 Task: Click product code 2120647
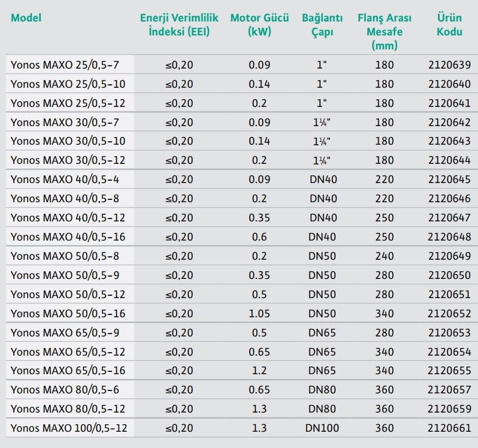coord(450,218)
